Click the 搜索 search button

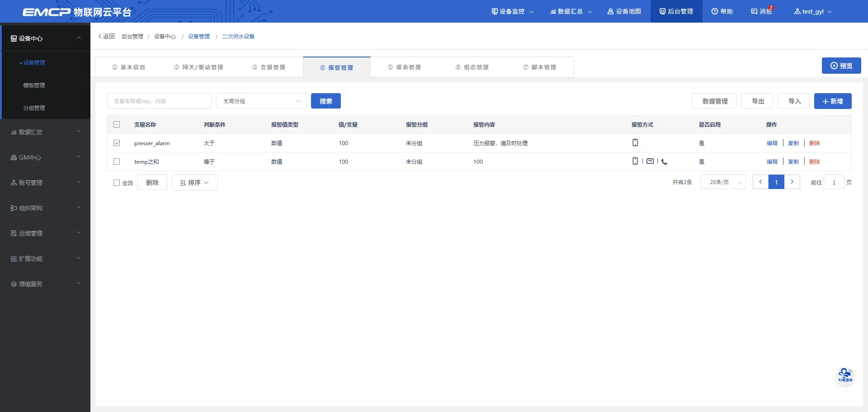pos(326,101)
